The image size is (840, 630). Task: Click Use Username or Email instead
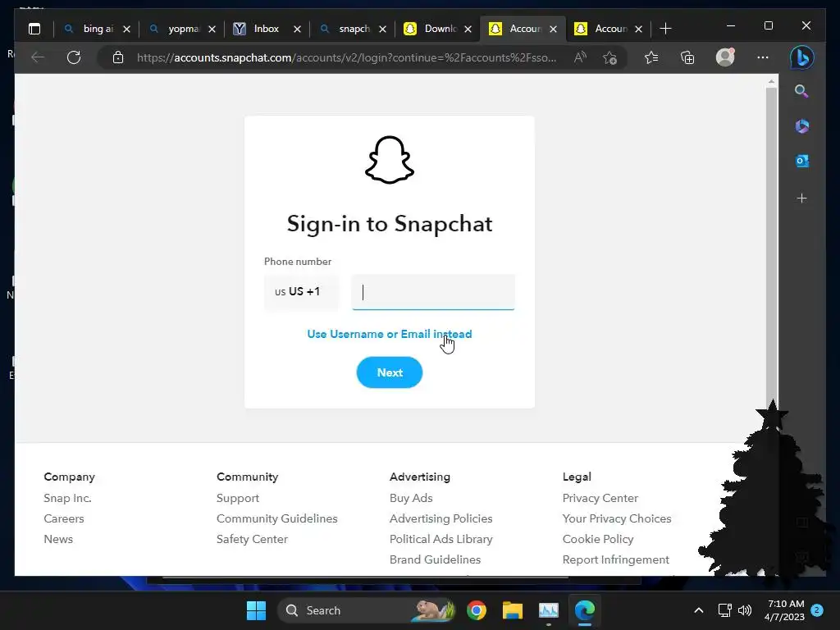390,334
